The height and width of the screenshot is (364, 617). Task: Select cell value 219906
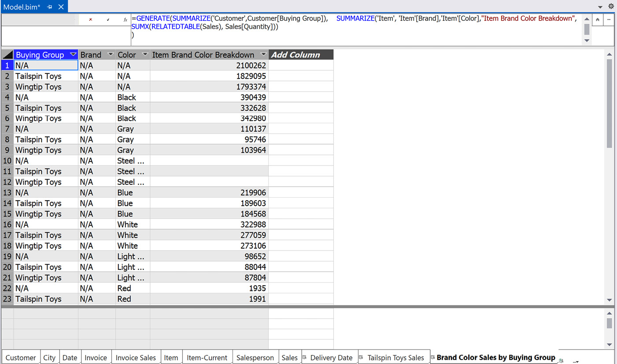click(209, 193)
